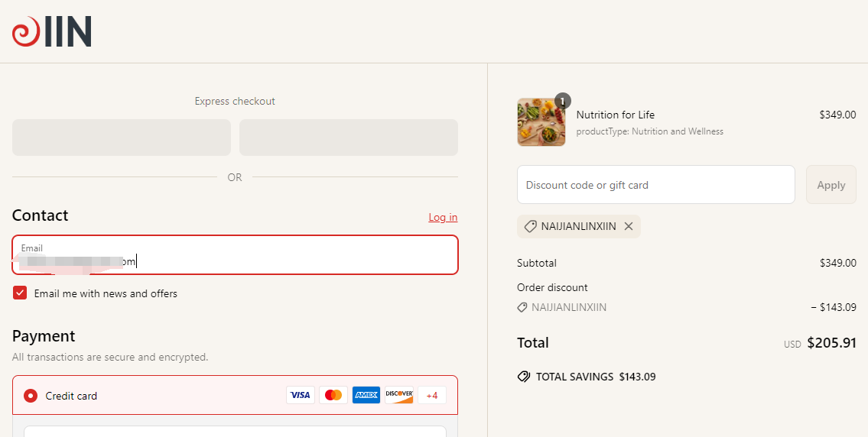Click the order discount tag icon
This screenshot has width=868, height=437.
tap(522, 307)
